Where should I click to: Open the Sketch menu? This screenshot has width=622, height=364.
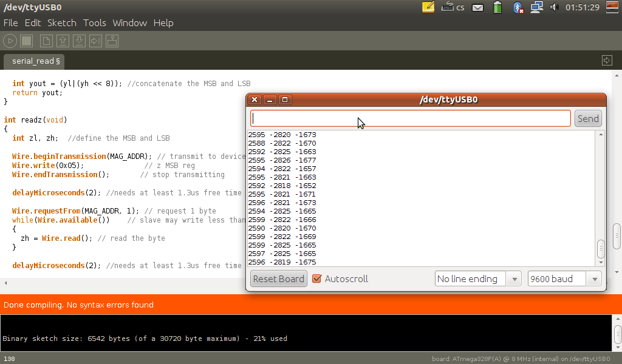click(x=62, y=23)
